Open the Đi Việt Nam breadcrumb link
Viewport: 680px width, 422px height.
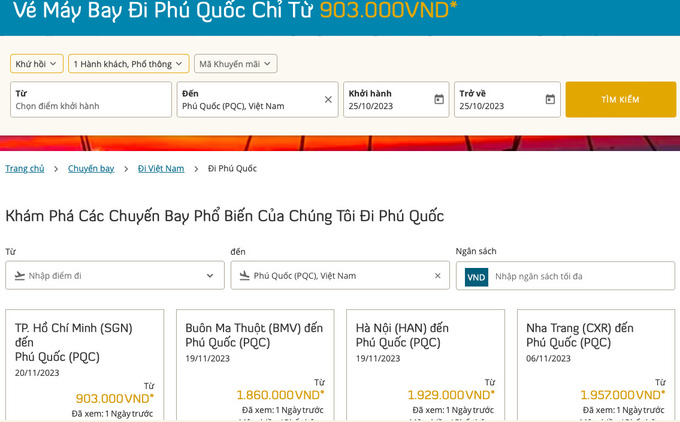coord(161,168)
